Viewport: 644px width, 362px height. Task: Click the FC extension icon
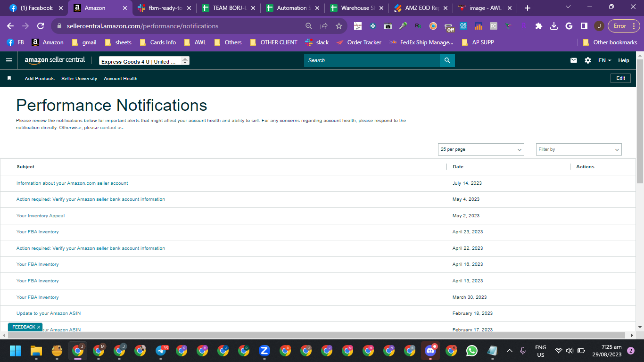(494, 26)
